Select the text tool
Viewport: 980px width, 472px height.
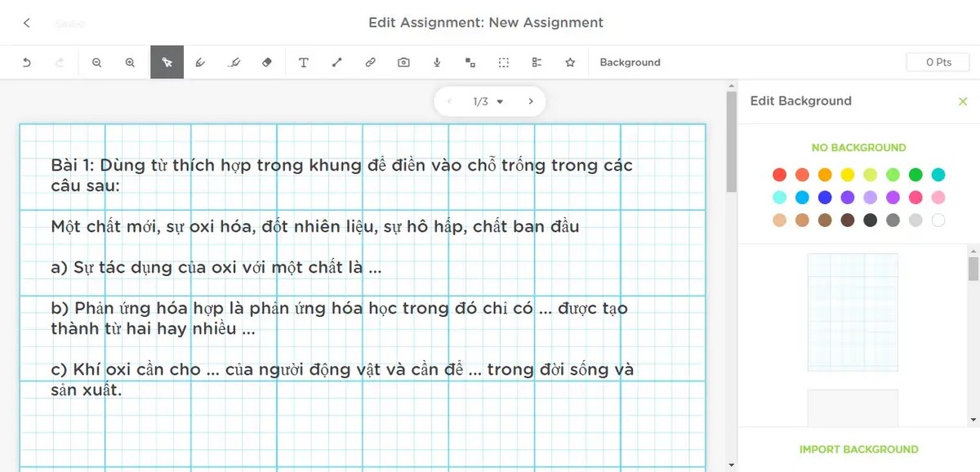(303, 62)
